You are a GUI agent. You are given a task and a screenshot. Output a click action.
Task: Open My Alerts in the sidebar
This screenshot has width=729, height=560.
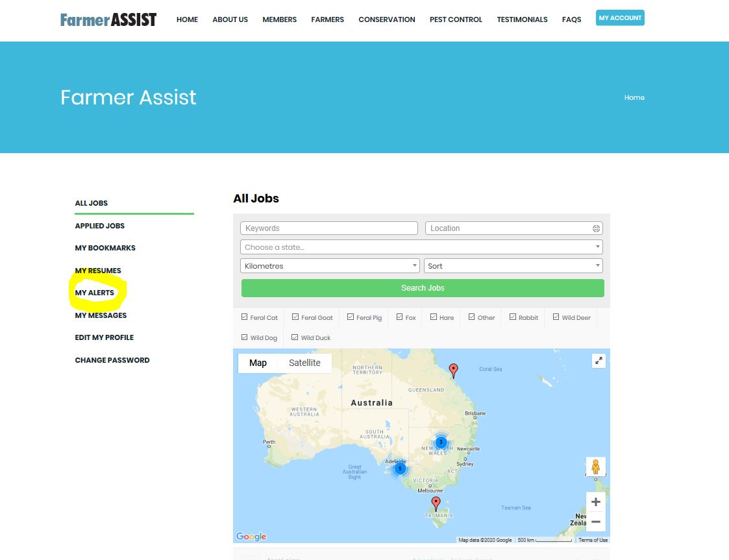(x=95, y=293)
